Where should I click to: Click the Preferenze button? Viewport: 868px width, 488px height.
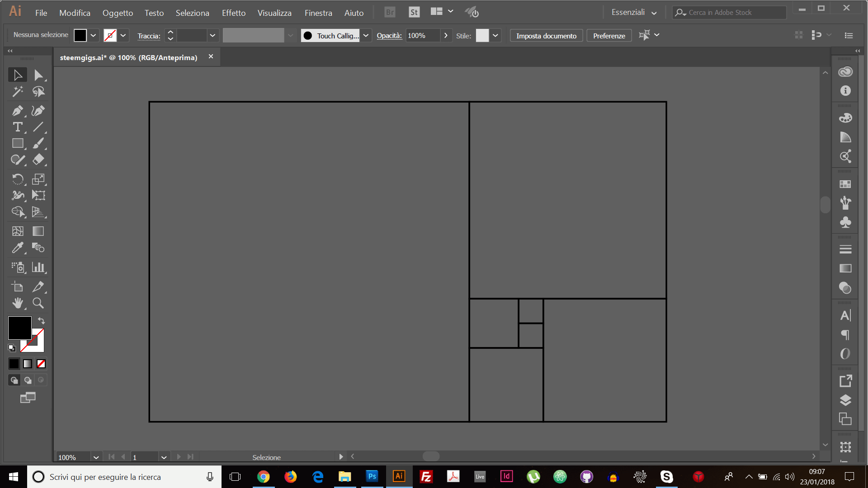609,36
